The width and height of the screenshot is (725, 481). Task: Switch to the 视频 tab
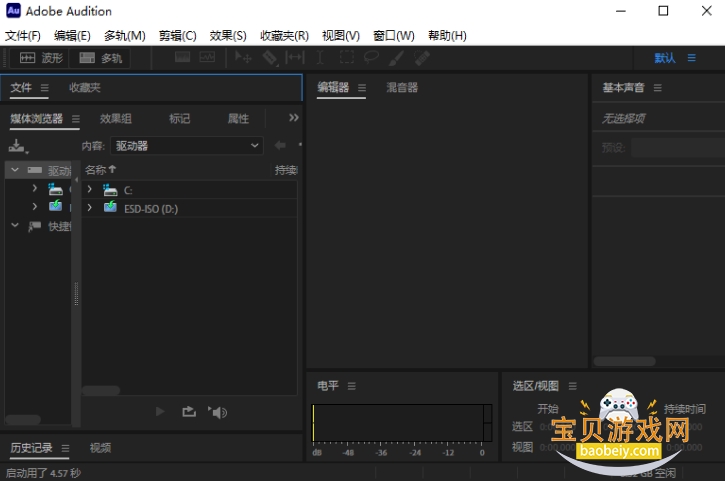[x=100, y=448]
